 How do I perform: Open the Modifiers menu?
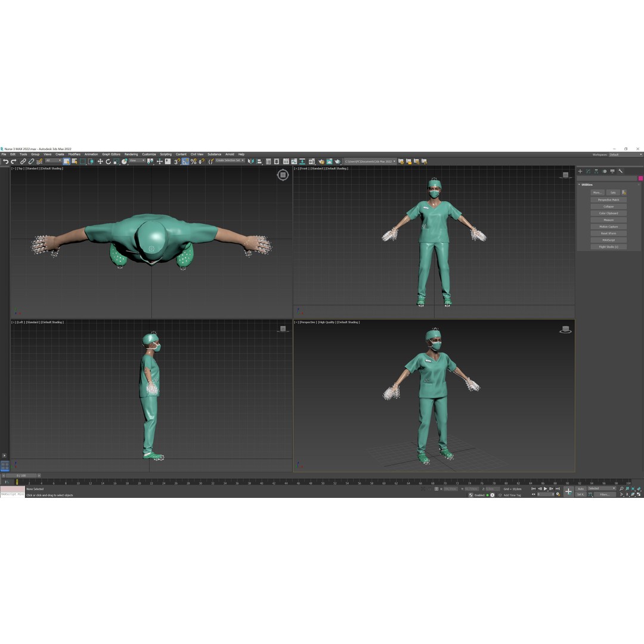click(75, 154)
